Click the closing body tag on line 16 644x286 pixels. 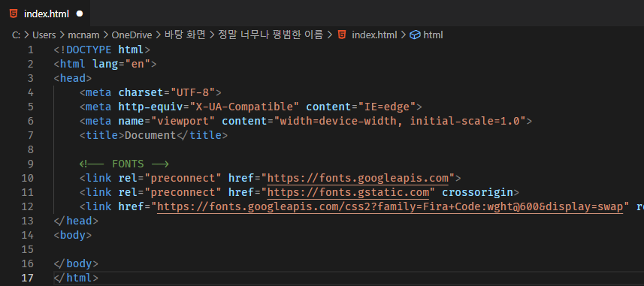coord(76,263)
